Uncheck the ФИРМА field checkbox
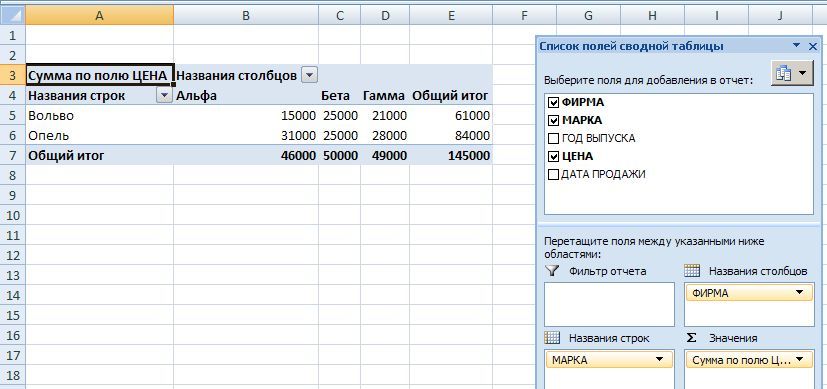The width and height of the screenshot is (827, 389). pos(553,102)
